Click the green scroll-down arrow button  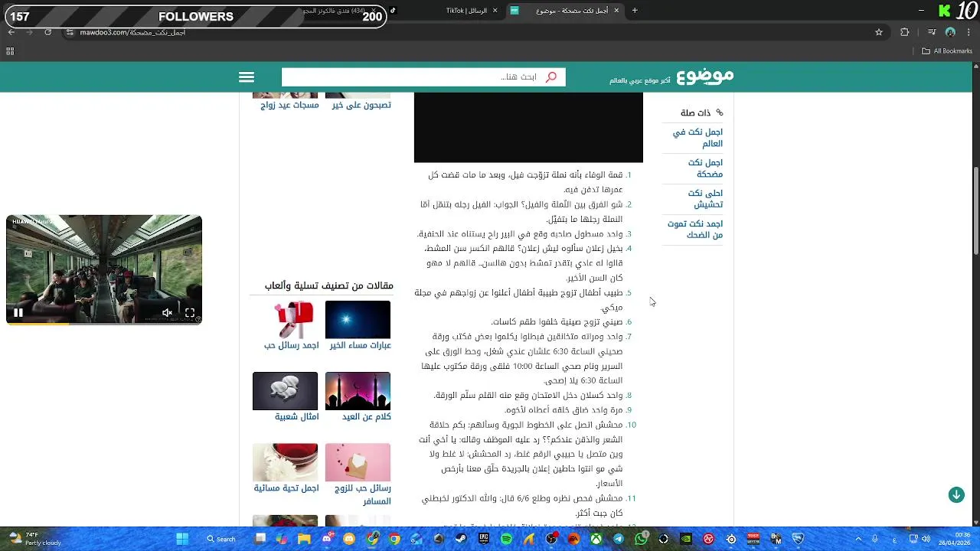956,495
